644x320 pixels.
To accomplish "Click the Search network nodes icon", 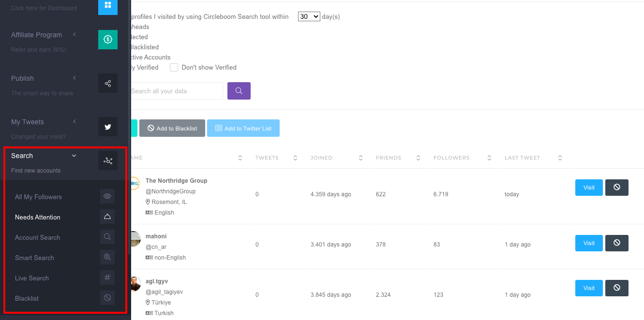I will pos(108,160).
